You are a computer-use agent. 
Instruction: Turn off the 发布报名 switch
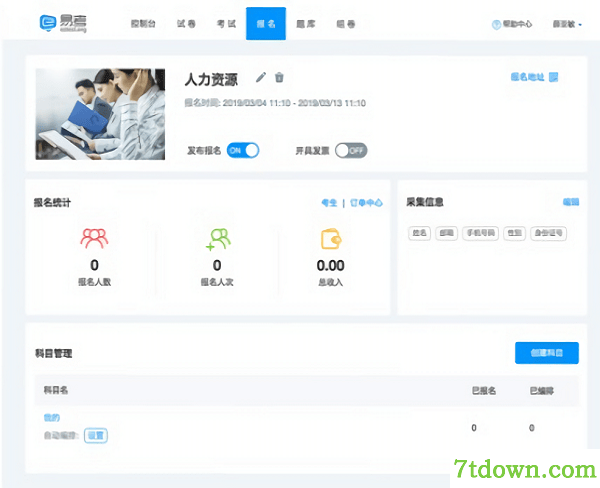pos(243,150)
